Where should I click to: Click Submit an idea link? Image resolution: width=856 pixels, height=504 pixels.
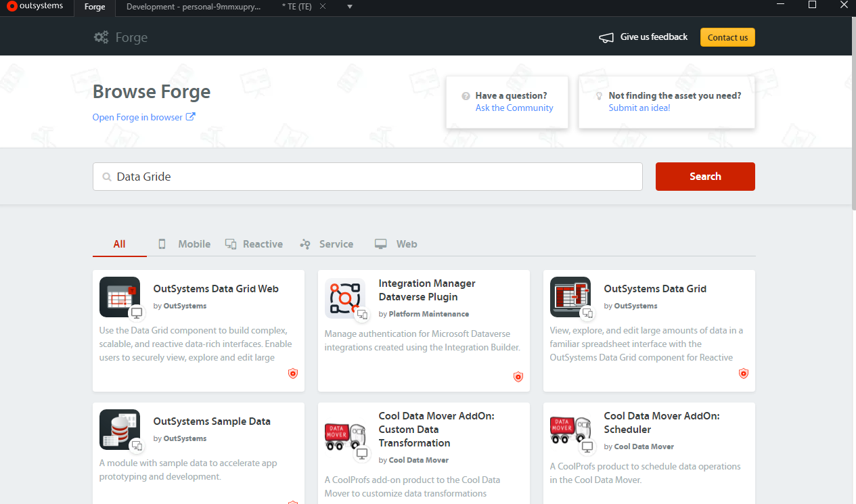(639, 108)
